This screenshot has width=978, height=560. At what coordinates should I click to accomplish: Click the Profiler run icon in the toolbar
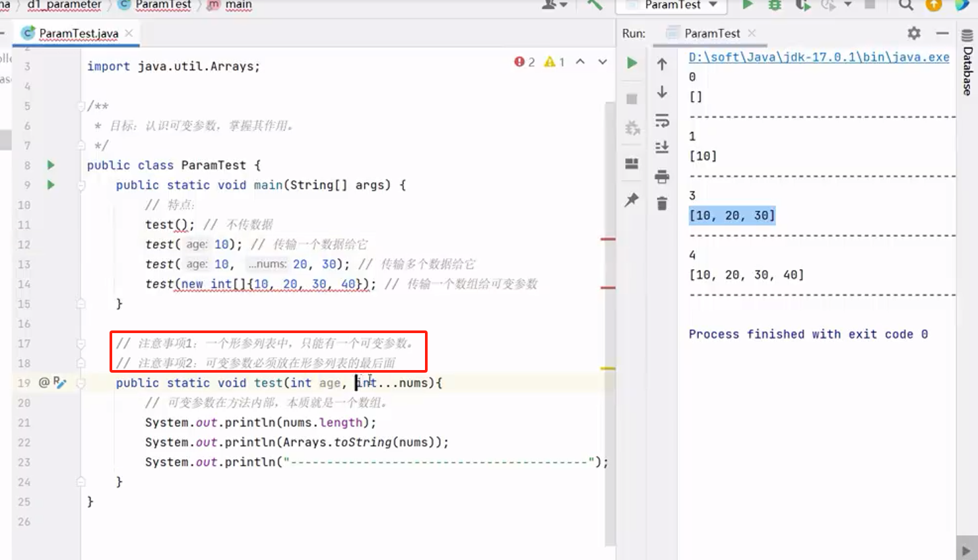829,5
